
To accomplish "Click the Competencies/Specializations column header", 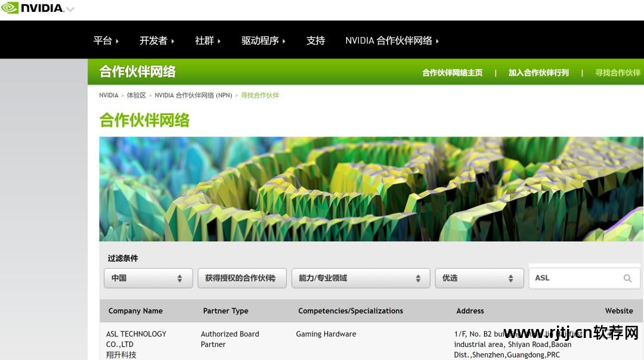I will 351,311.
